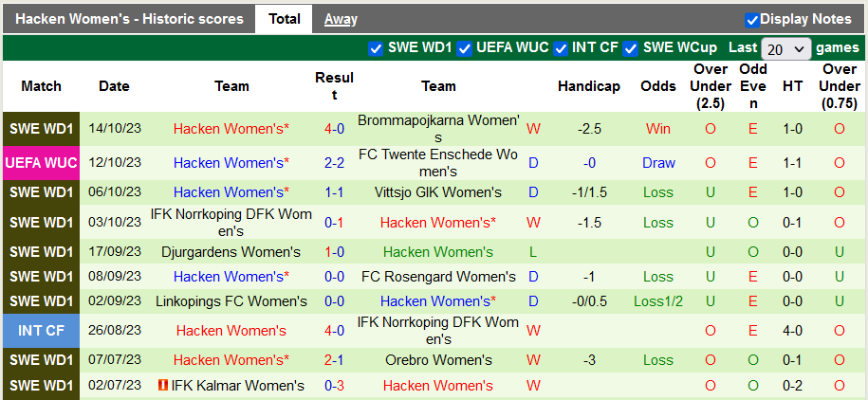Toggle the Display Notes checkbox
This screenshot has height=400, width=868.
click(752, 19)
